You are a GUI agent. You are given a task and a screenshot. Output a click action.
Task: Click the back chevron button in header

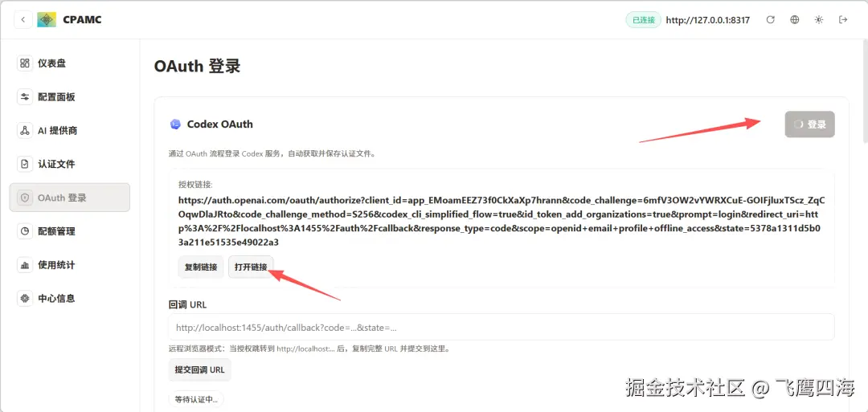click(x=23, y=20)
